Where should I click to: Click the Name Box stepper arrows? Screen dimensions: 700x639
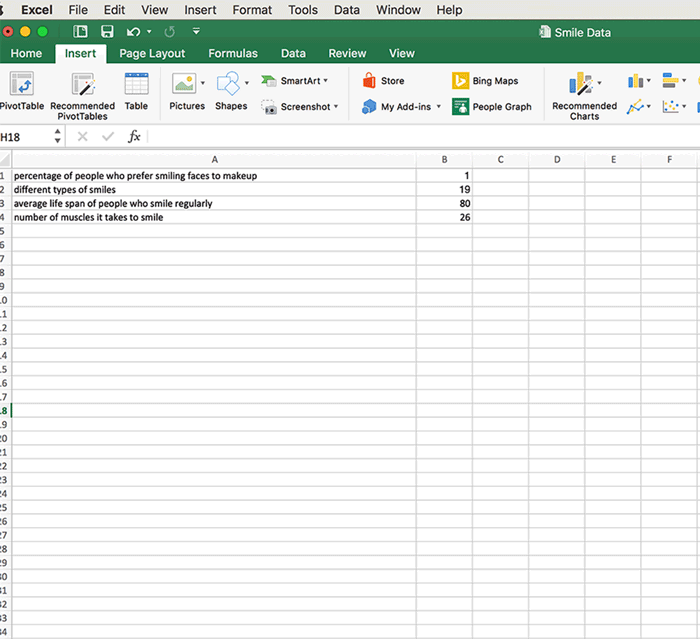[58, 136]
